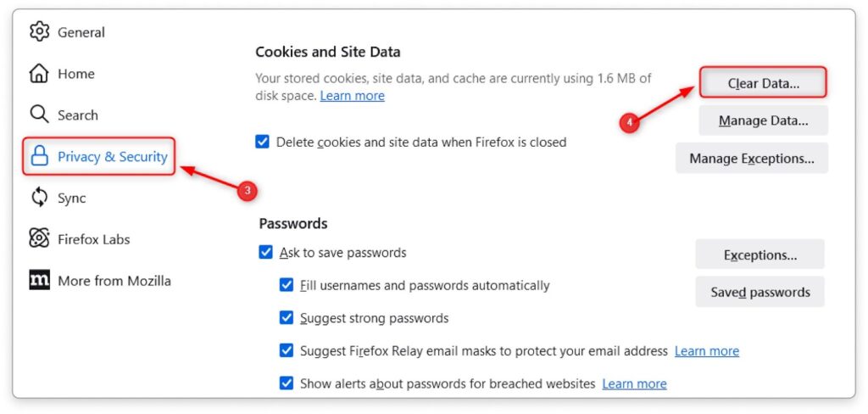Open the Manage Data dialog
Image resolution: width=868 pixels, height=414 pixels.
[x=763, y=120]
